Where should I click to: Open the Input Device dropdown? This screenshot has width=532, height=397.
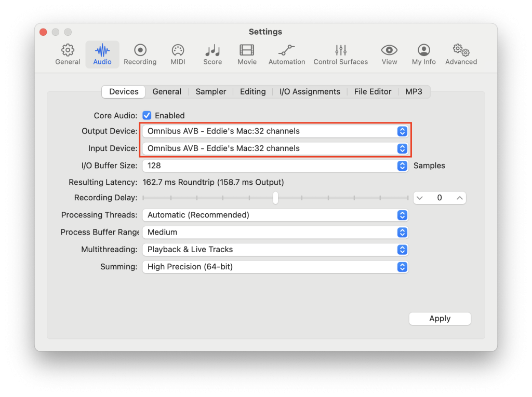275,148
